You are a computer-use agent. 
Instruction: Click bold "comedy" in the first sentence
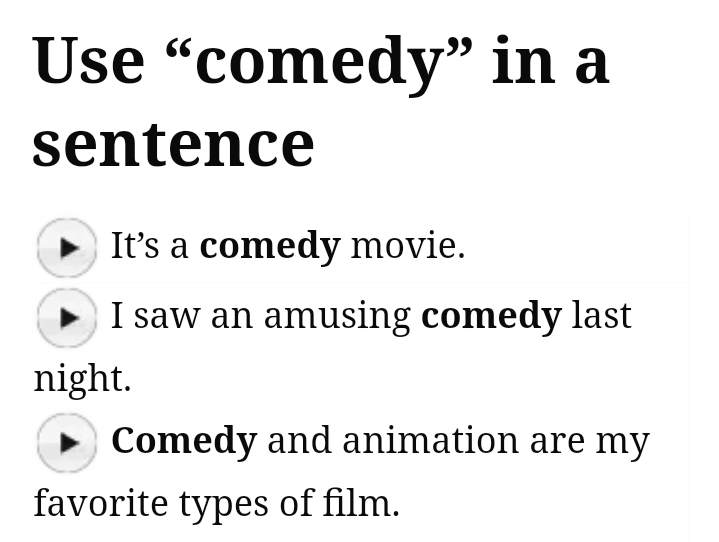tap(270, 245)
